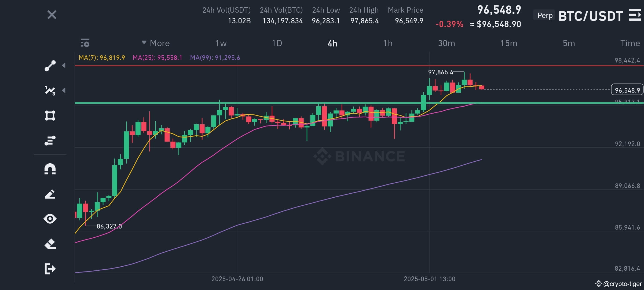
Task: Open the BTC/USDT pair selector
Action: (590, 16)
